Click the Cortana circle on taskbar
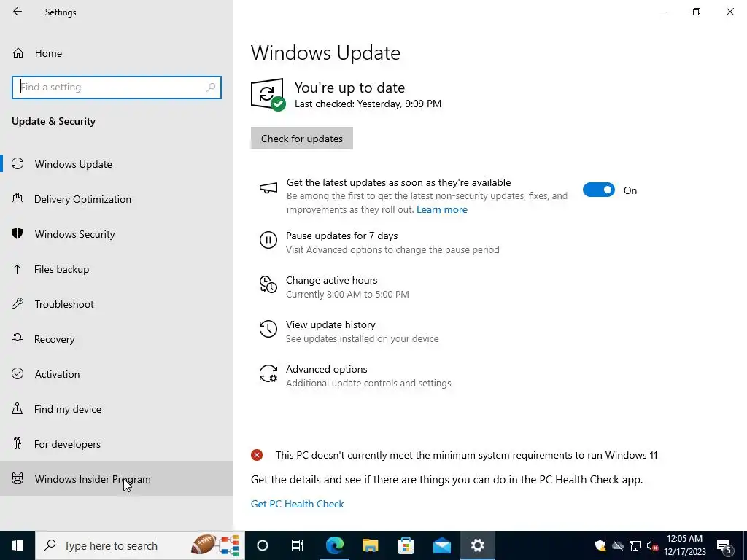 tap(263, 545)
